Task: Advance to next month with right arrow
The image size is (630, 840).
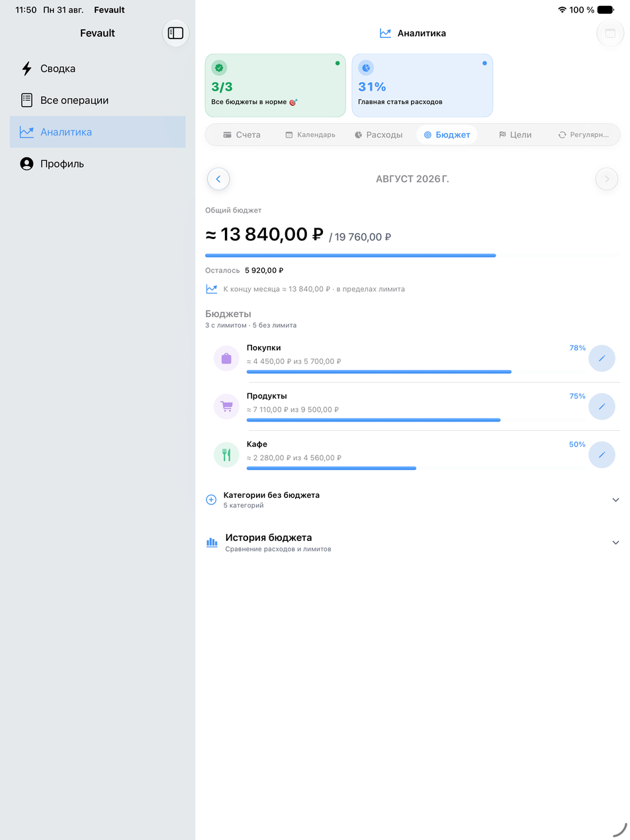Action: coord(607,179)
